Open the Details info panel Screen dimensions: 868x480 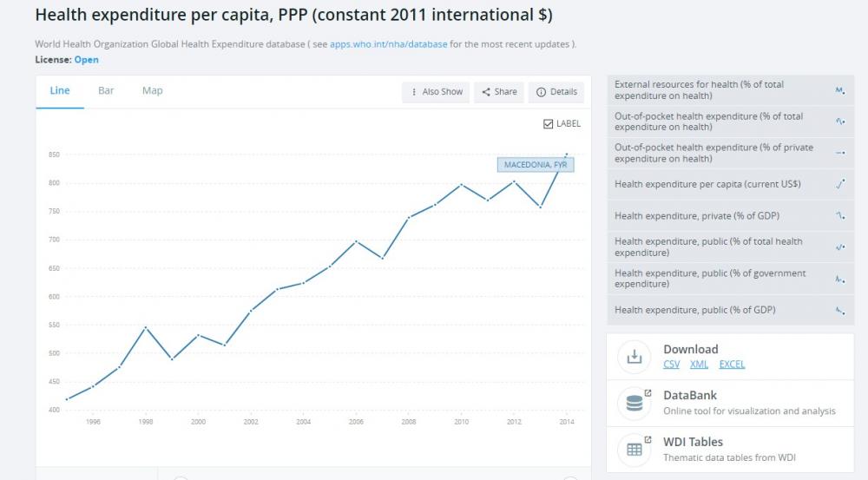click(x=556, y=92)
